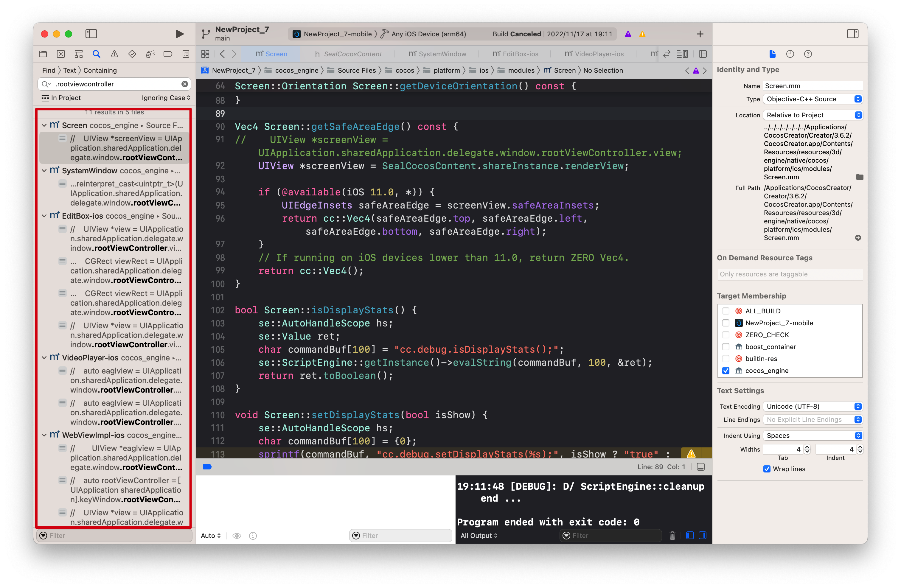Switch to the SystemWindow tab
The height and width of the screenshot is (588, 901).
coord(438,54)
